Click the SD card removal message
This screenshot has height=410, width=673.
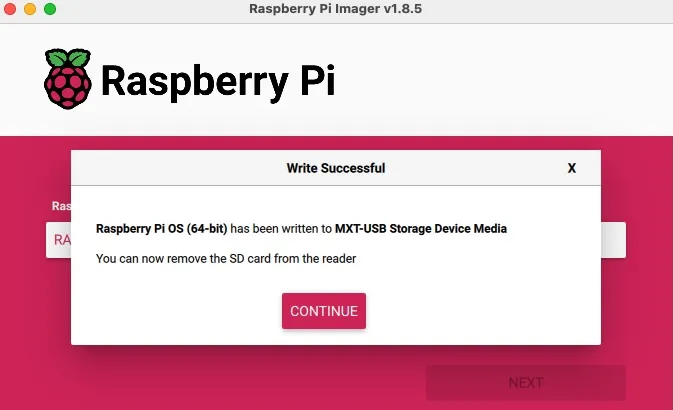(226, 258)
